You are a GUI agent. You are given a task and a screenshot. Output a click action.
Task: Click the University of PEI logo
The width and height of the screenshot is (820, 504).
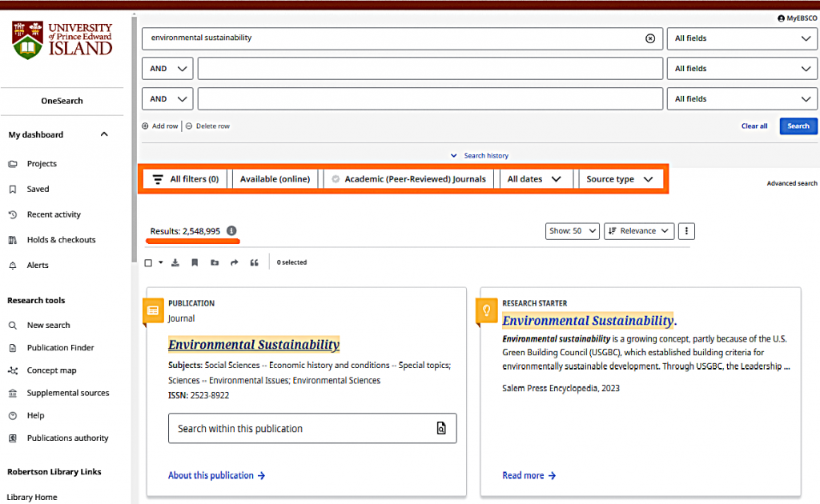[x=62, y=40]
